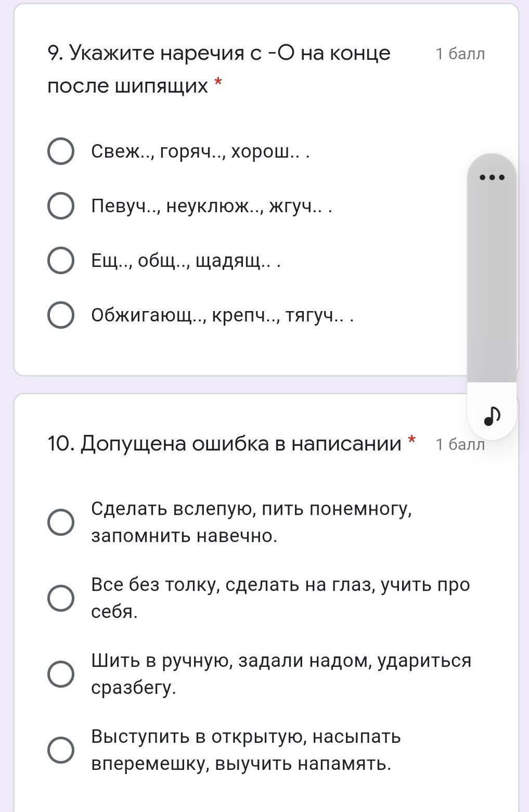Select 'Шить в ручную, задали надом' answer
The height and width of the screenshot is (812, 529).
pyautogui.click(x=61, y=674)
